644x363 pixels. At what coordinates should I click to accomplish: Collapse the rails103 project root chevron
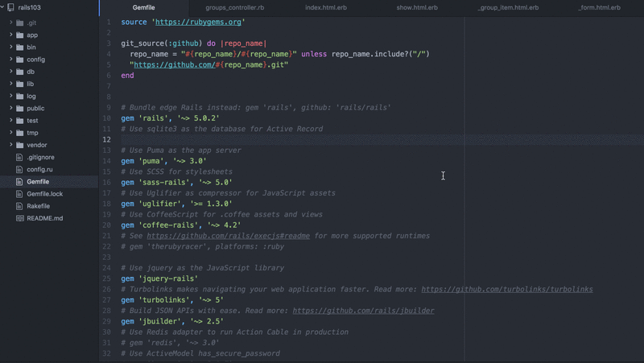tap(2, 7)
